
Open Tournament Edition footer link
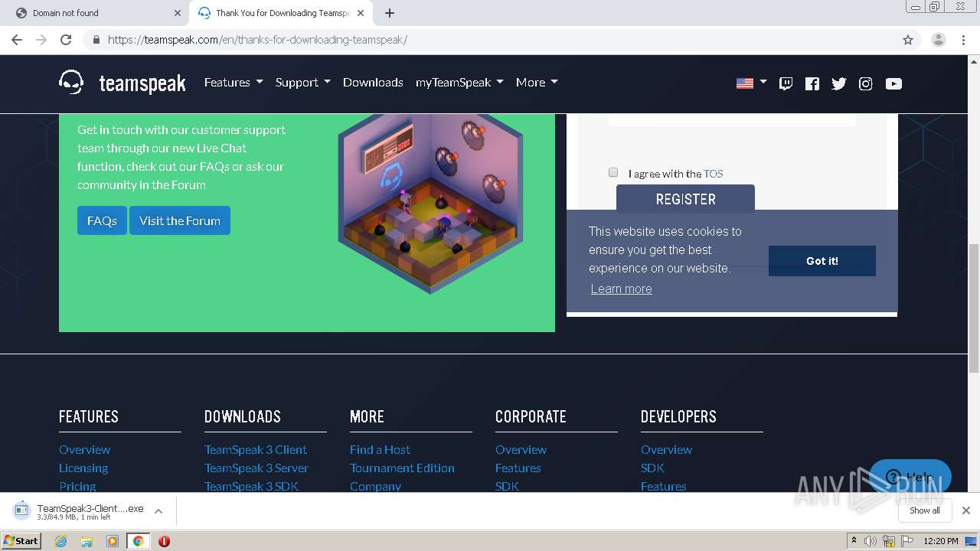(x=402, y=468)
